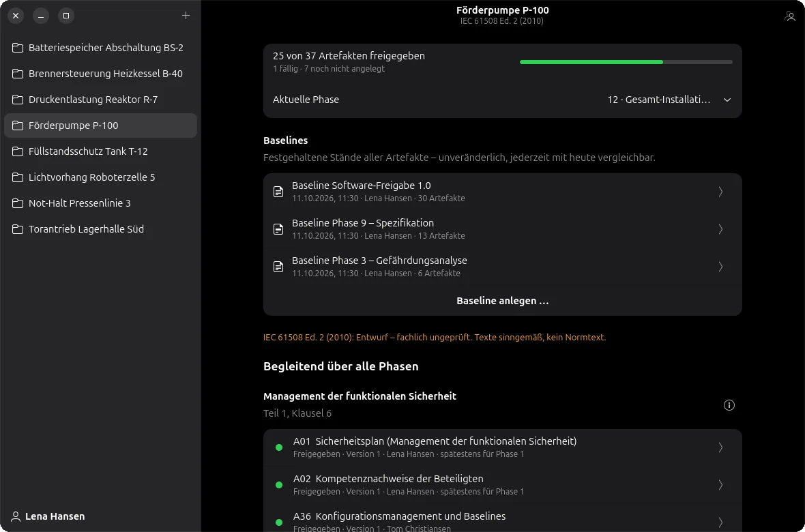The height and width of the screenshot is (532, 805).
Task: Click the folder icon beside Druckentlastung Reaktor R-7
Action: (18, 100)
